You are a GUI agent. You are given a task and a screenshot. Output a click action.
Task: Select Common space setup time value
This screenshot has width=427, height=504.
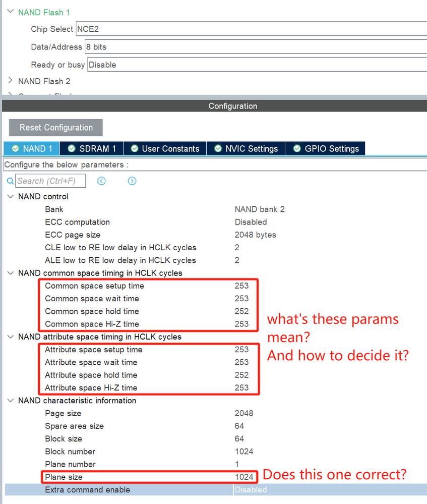[x=241, y=286]
